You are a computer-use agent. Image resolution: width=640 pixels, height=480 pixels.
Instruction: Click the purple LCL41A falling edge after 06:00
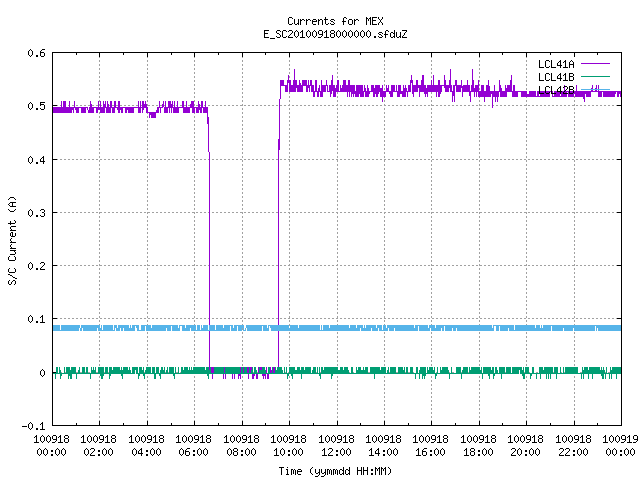[x=209, y=241]
